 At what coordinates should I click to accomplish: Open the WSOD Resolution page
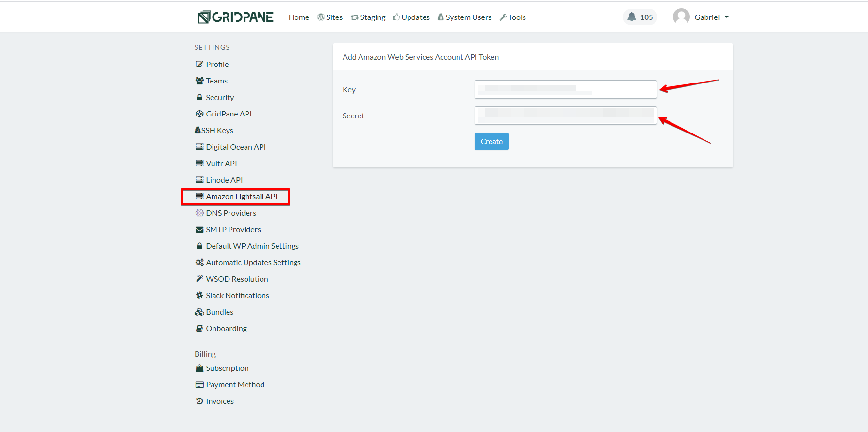[237, 279]
